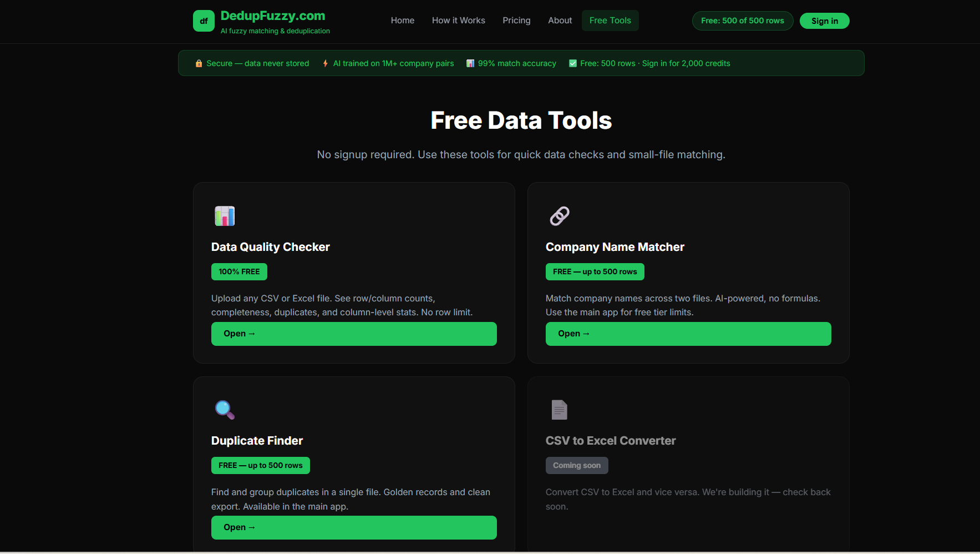Click the '99% match accuracy' text
The width and height of the screenshot is (980, 554).
pos(517,63)
